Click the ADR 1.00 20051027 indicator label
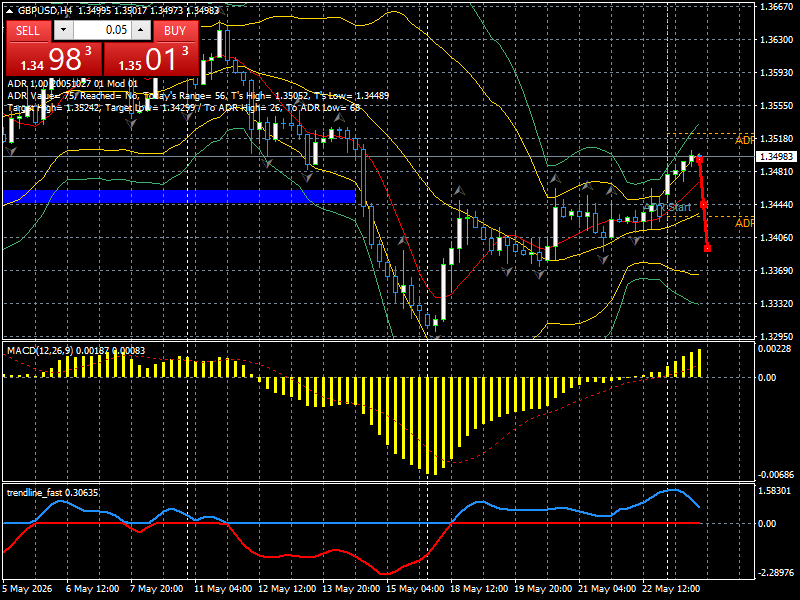 click(x=72, y=84)
